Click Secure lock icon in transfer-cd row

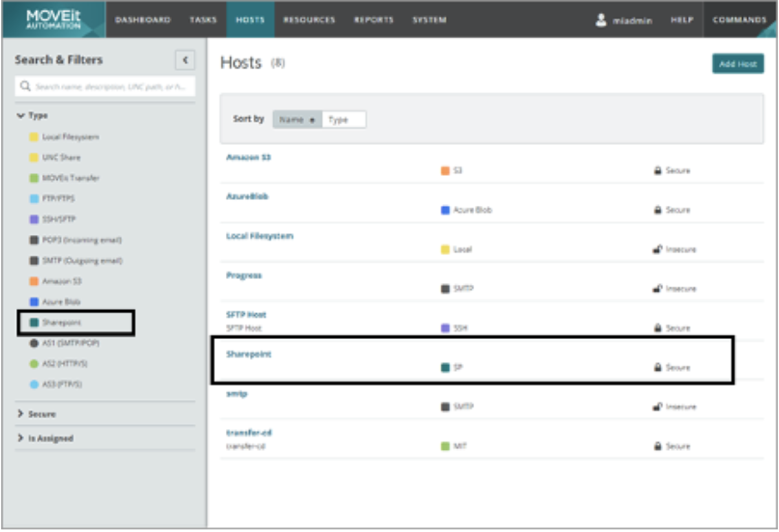[x=658, y=447]
